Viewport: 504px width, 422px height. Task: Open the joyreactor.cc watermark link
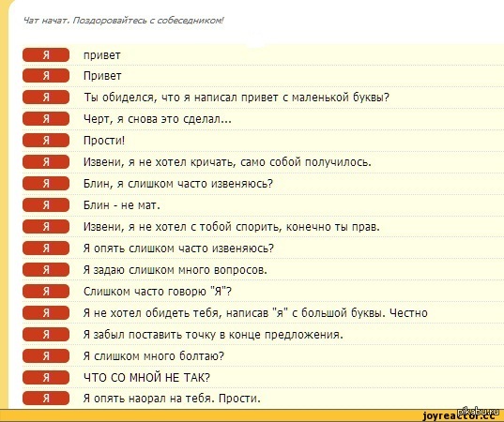(x=459, y=416)
